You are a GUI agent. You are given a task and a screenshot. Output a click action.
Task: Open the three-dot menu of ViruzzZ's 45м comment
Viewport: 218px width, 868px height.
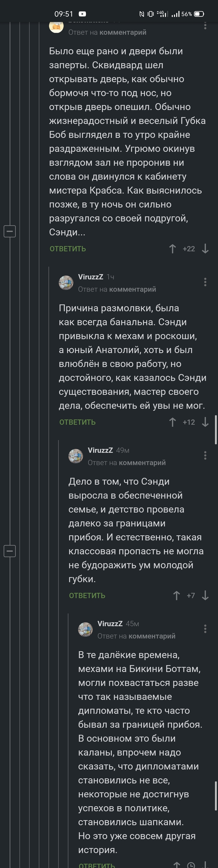tap(205, 629)
